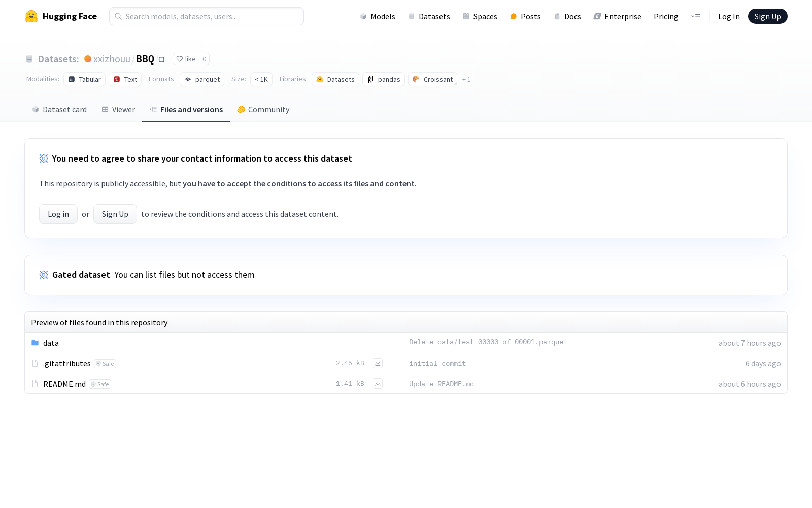This screenshot has height=508, width=812.
Task: Download the README.md file
Action: pos(377,384)
